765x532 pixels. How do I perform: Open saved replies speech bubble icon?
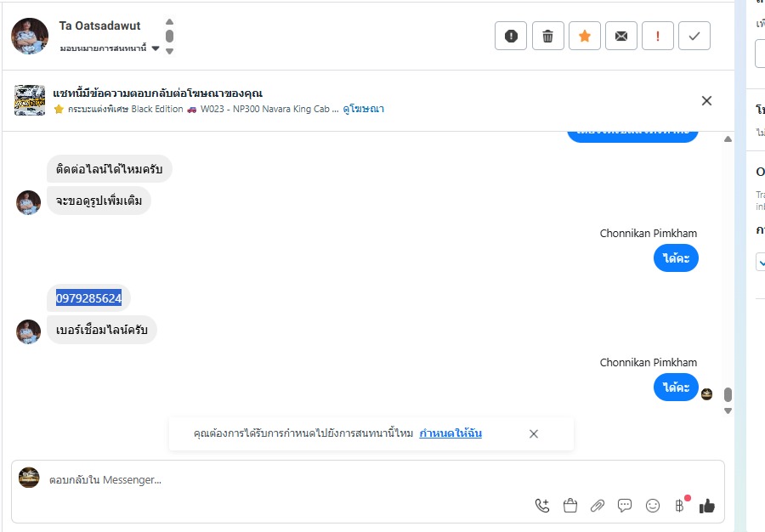pyautogui.click(x=625, y=506)
